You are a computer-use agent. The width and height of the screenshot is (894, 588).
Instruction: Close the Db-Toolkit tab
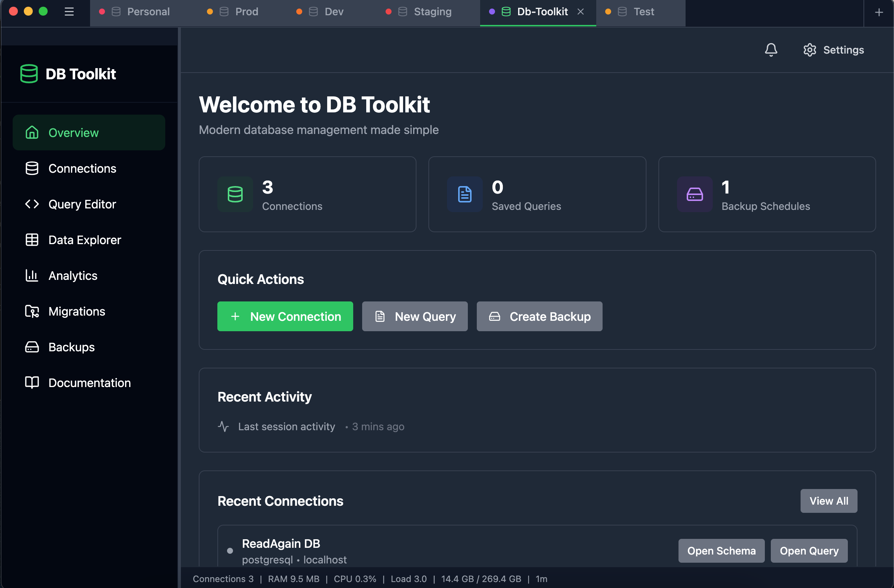[581, 11]
